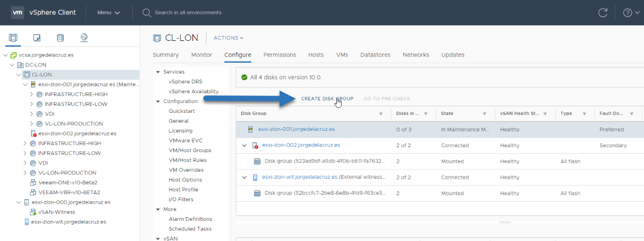Open the help question-mark menu
644x241 pixels.
tap(630, 13)
